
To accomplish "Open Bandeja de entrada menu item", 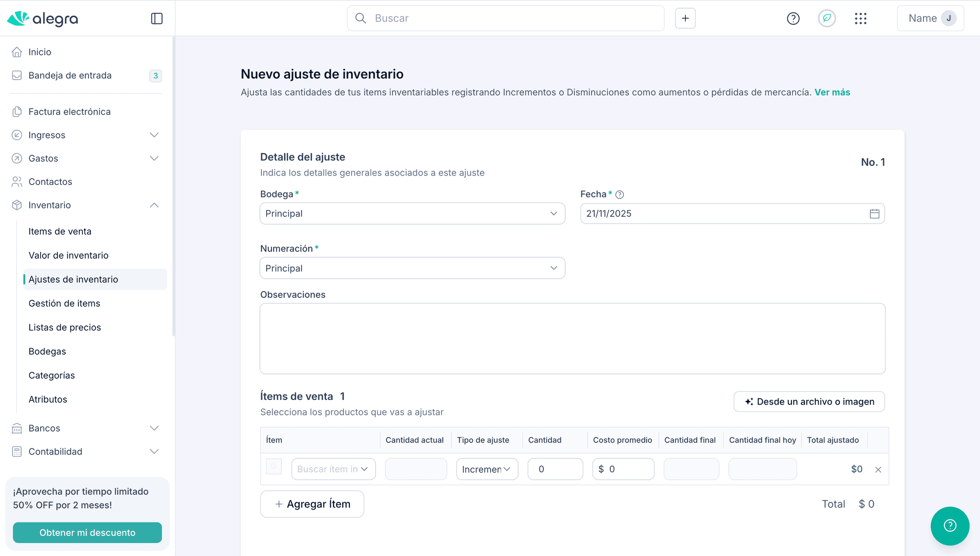I will pyautogui.click(x=70, y=75).
